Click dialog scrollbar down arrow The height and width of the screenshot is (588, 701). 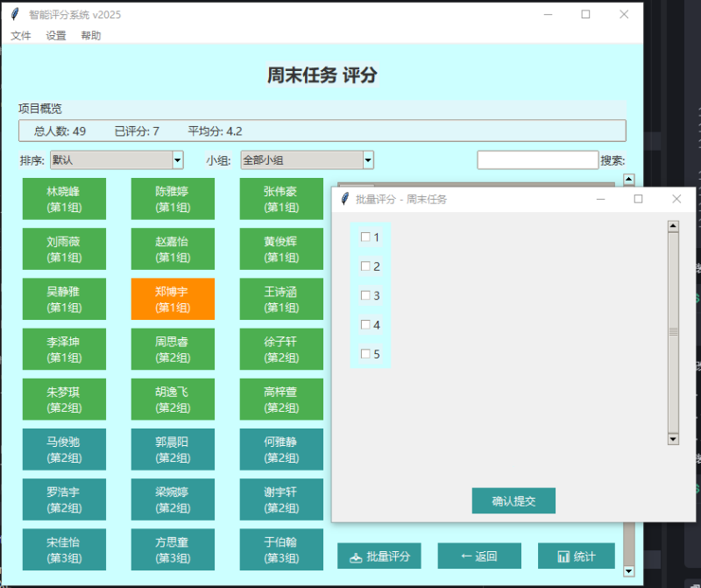[x=673, y=439]
